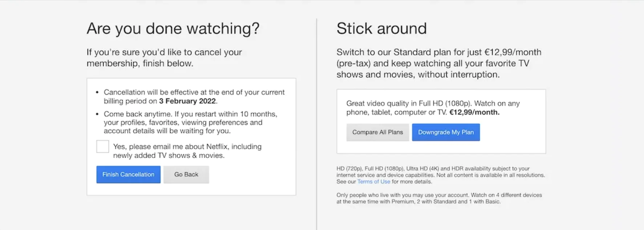The height and width of the screenshot is (230, 644).
Task: Click the Stick around heading
Action: pyautogui.click(x=381, y=28)
